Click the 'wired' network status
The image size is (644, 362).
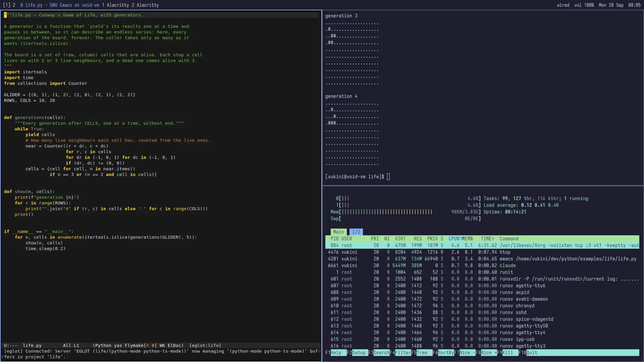pos(563,5)
